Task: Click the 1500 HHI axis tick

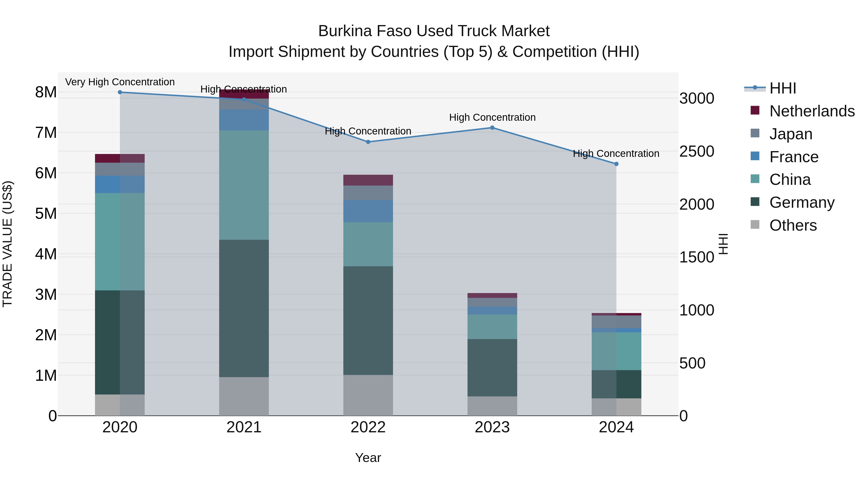Action: pyautogui.click(x=697, y=257)
